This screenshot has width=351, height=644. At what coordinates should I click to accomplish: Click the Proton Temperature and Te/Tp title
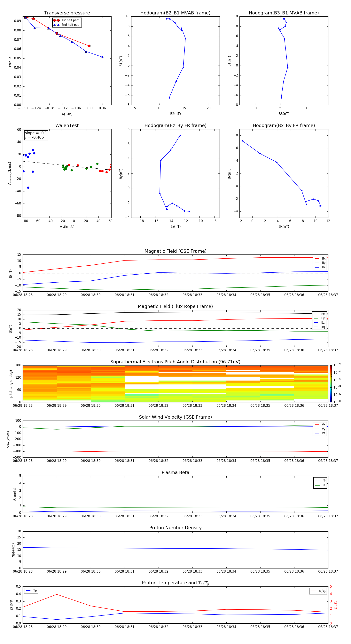tap(175, 583)
